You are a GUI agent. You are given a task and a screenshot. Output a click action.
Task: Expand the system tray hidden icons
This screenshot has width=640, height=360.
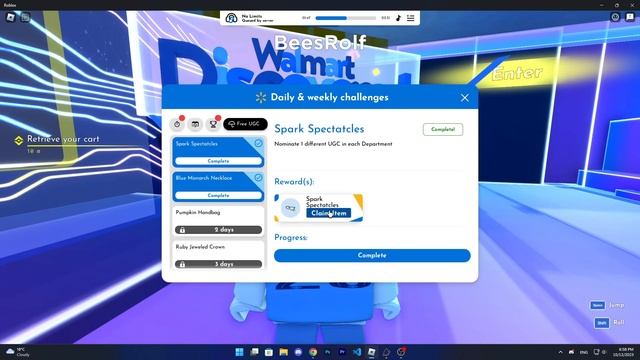[x=560, y=352]
